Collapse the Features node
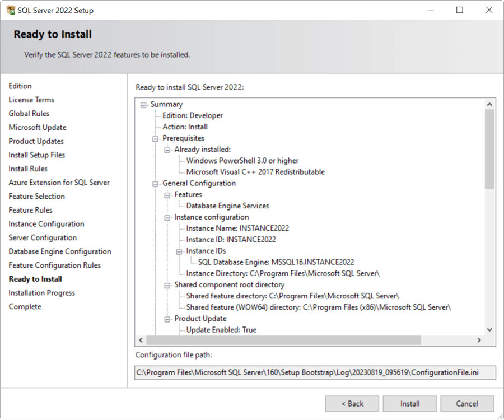This screenshot has height=420, width=504. [x=166, y=194]
